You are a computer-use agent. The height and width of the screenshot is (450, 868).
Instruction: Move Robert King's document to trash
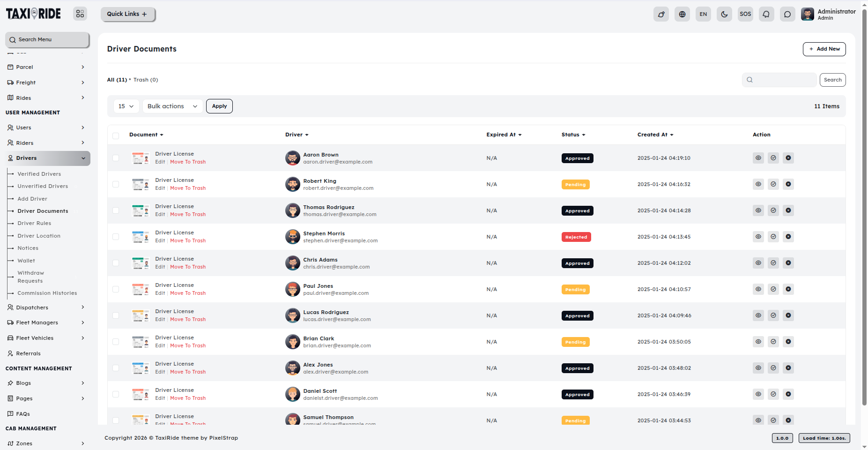pyautogui.click(x=188, y=188)
